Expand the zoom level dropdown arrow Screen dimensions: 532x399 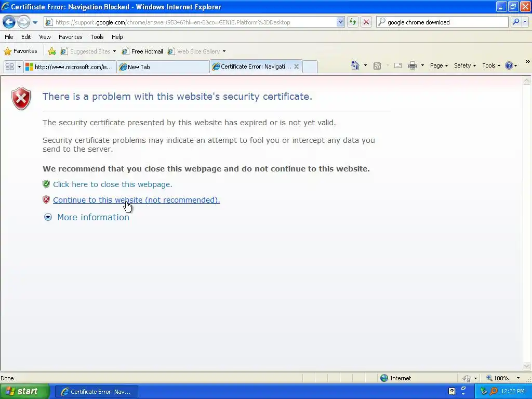[518, 378]
